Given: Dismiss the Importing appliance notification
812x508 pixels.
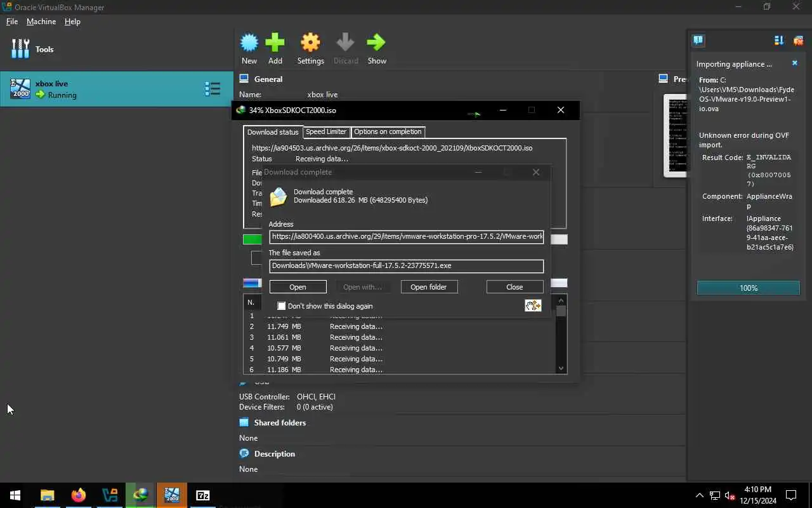Looking at the screenshot, I should (794, 63).
